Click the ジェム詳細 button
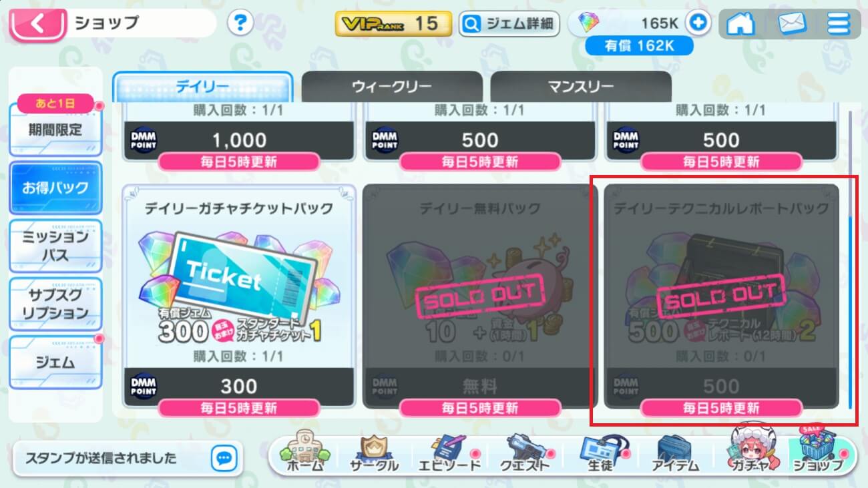 [509, 24]
